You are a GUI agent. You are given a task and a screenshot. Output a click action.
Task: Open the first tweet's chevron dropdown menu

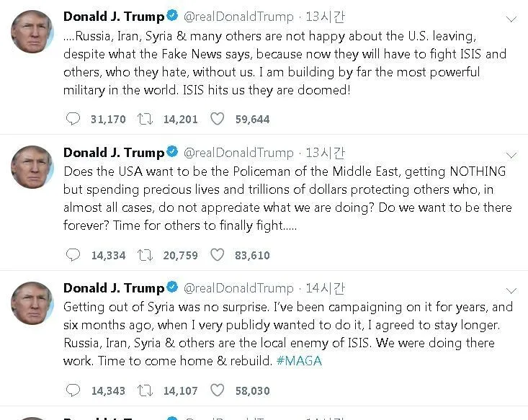511,19
